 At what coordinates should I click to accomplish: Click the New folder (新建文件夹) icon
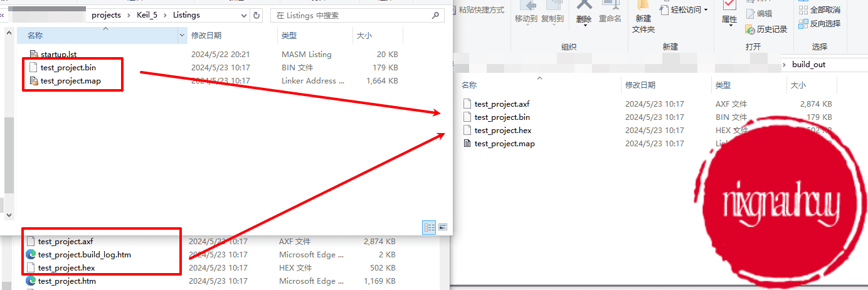(643, 5)
